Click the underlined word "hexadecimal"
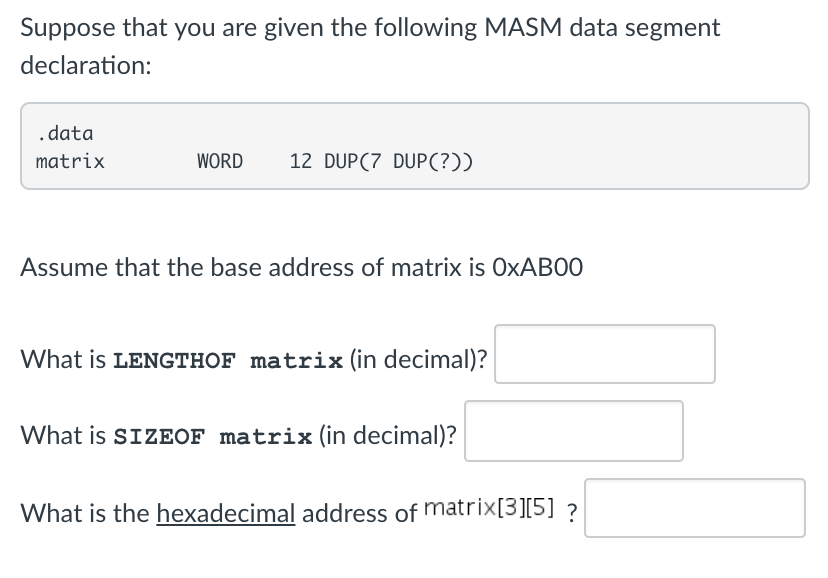This screenshot has width=828, height=578. pos(225,513)
